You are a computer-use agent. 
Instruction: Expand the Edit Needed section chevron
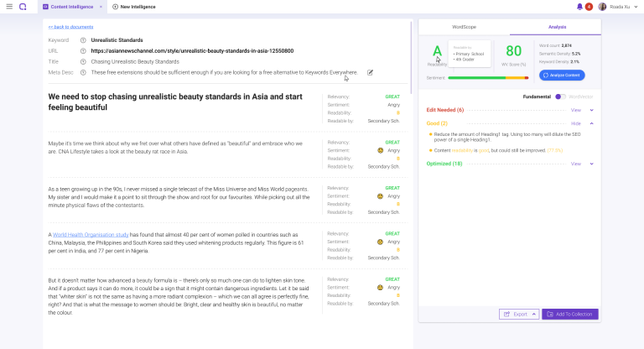591,110
